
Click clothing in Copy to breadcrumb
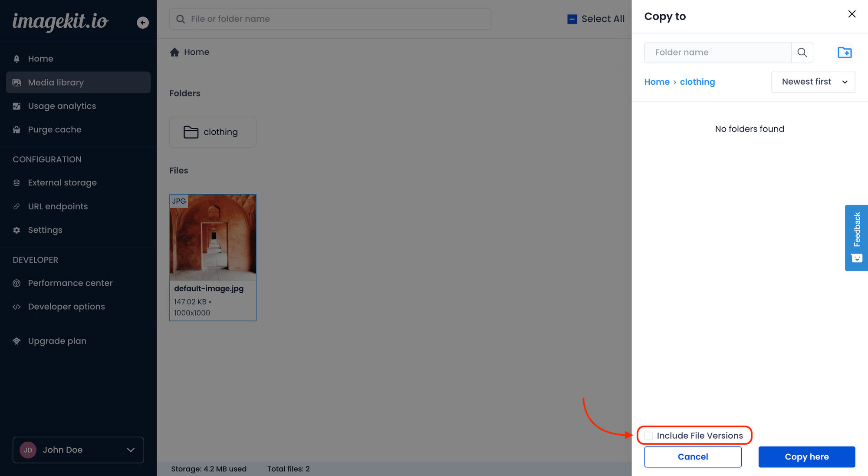coord(697,82)
